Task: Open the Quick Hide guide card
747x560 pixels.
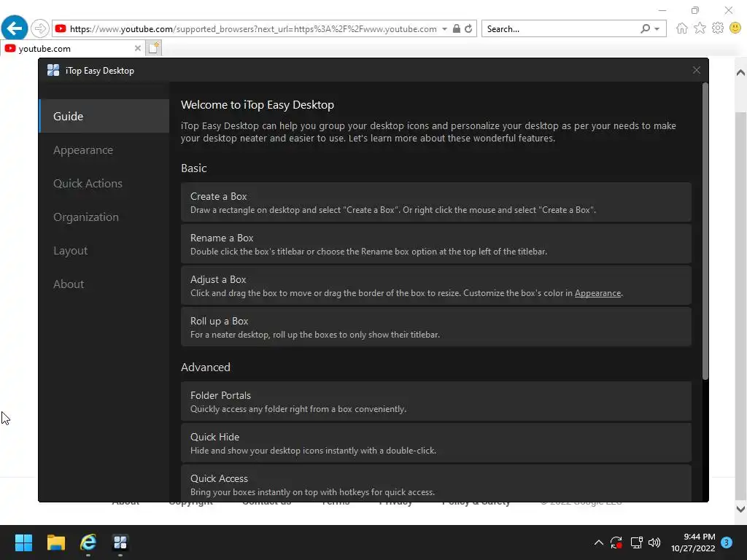Action: 436,443
